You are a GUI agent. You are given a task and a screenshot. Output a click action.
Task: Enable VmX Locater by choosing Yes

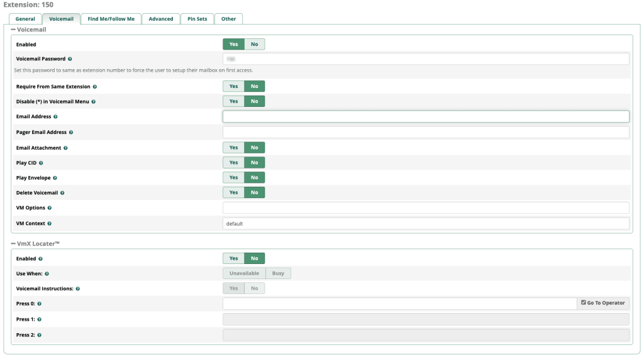233,258
